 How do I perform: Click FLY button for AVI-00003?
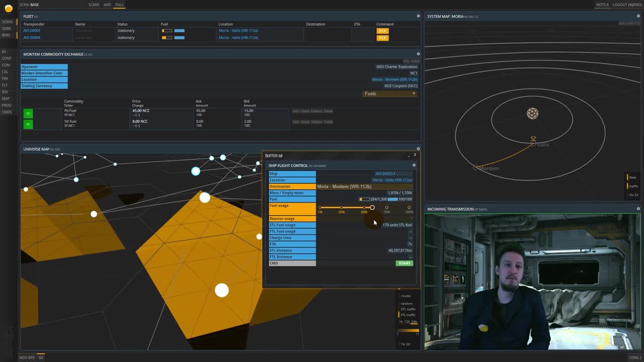[x=382, y=31]
